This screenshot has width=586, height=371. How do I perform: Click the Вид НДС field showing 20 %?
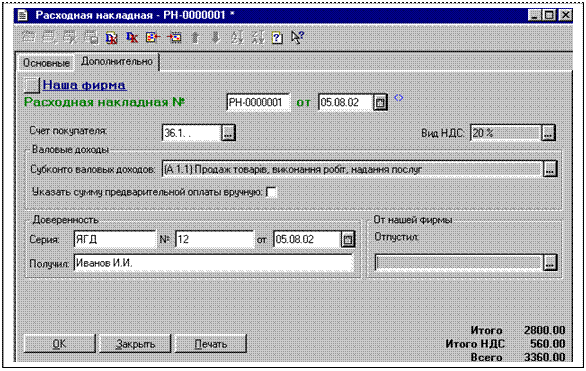click(x=506, y=133)
